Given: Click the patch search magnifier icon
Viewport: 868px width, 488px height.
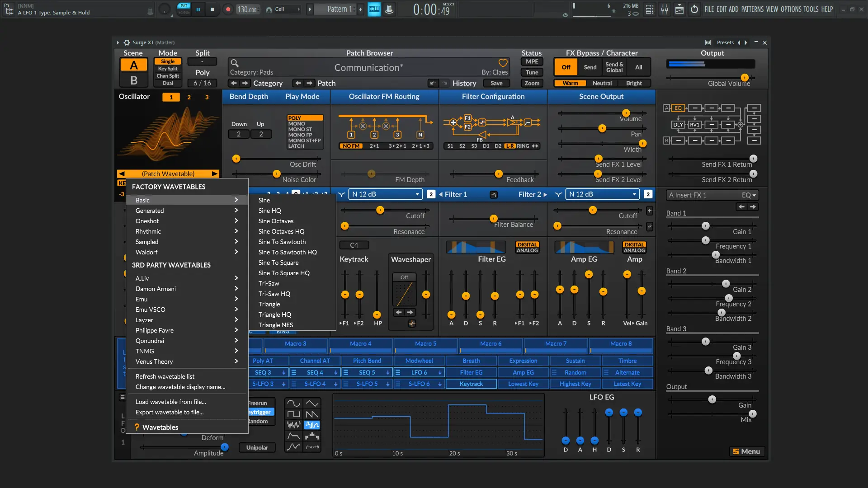Looking at the screenshot, I should click(234, 63).
